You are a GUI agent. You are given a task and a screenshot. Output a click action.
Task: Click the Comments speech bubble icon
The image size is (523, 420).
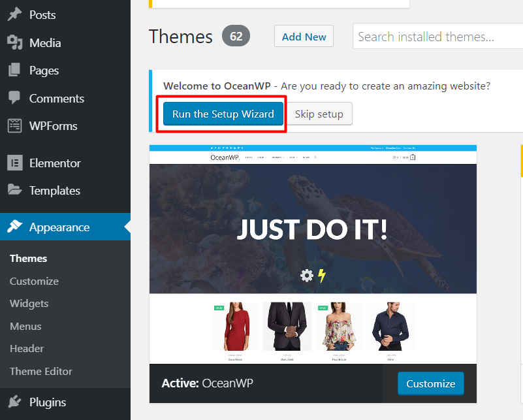pos(14,98)
